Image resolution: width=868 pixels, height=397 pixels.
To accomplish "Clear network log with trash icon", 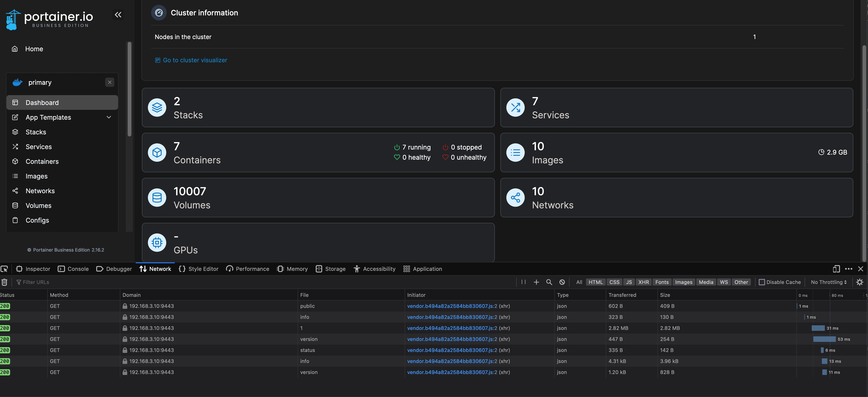I will click(4, 282).
